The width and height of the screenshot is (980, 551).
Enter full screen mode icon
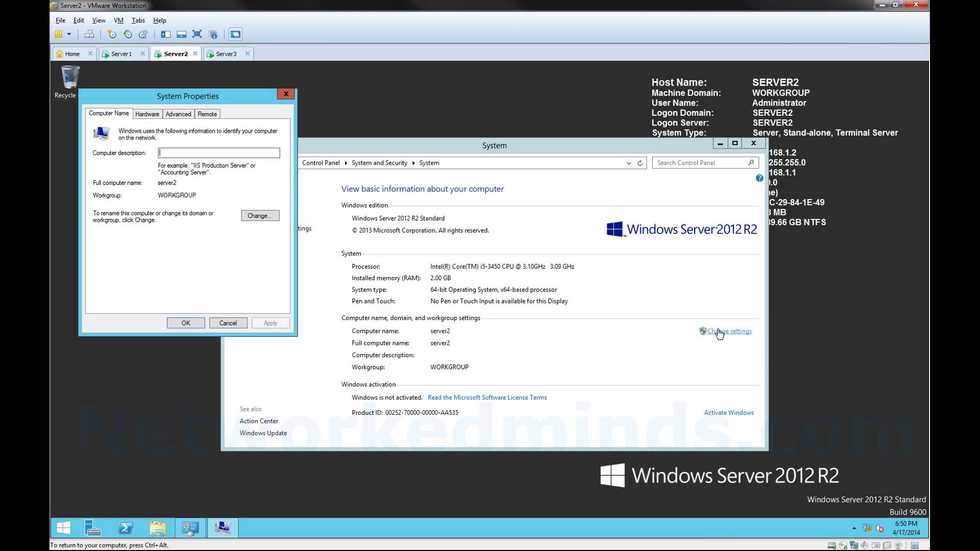tap(197, 34)
